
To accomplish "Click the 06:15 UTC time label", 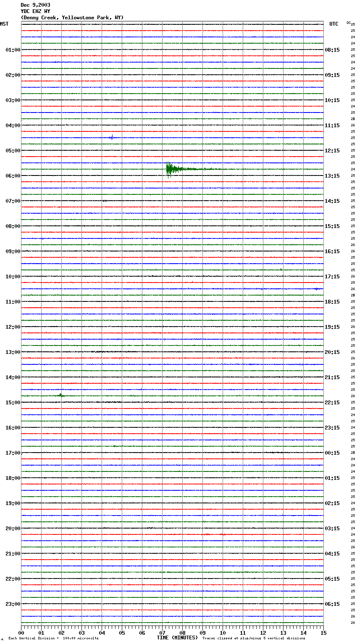I will [332, 604].
